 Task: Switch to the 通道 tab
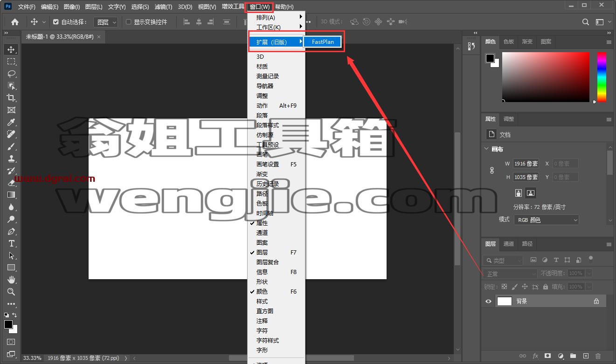tap(509, 244)
